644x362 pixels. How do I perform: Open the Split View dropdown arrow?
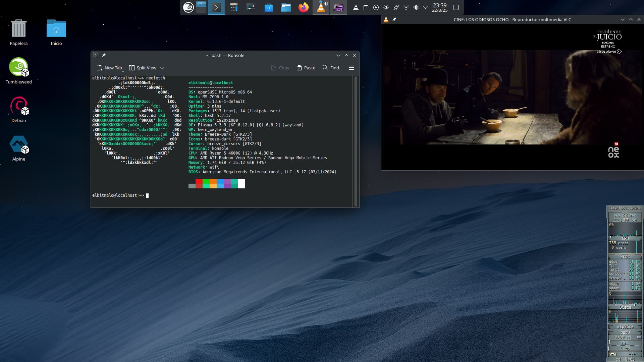(x=162, y=68)
